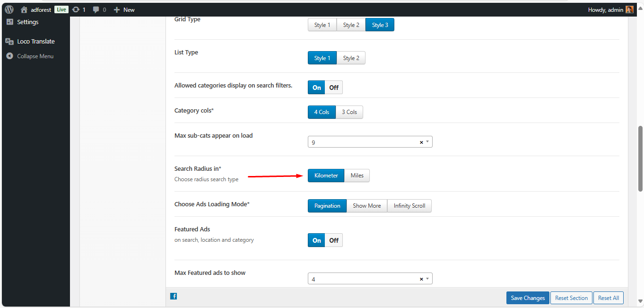Click the Reset Section button
This screenshot has width=644, height=308.
571,298
